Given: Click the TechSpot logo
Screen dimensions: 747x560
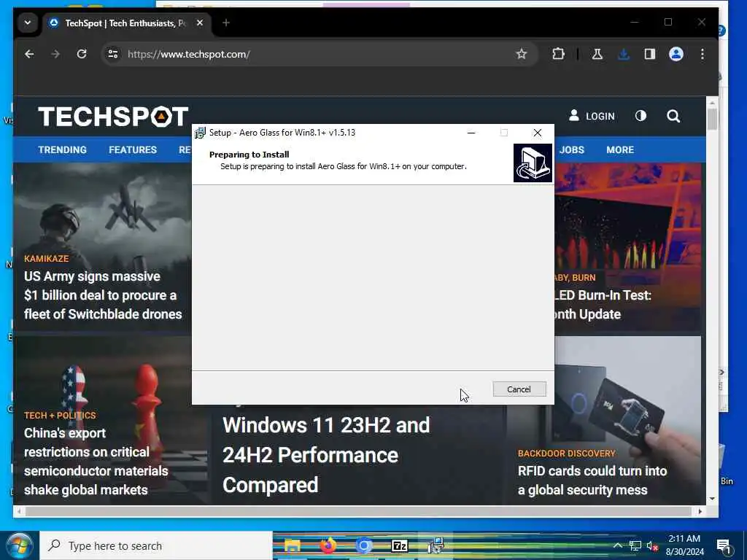Looking at the screenshot, I should coord(113,117).
